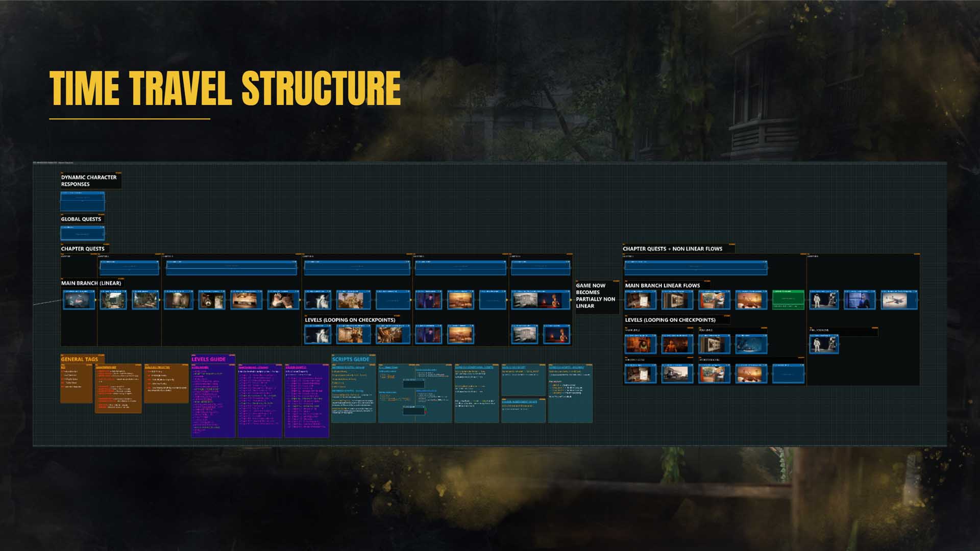Select the Levels Guide purple heading

click(208, 359)
